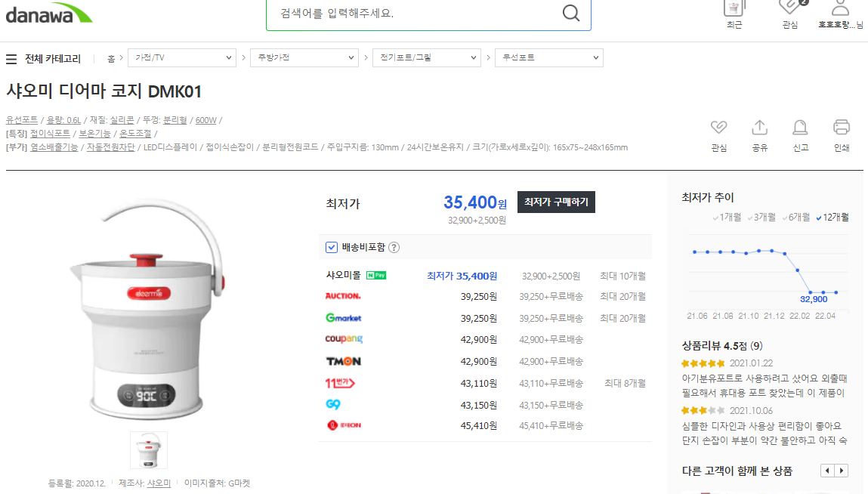
Task: Go to 홈 breadcrumb
Action: point(111,58)
